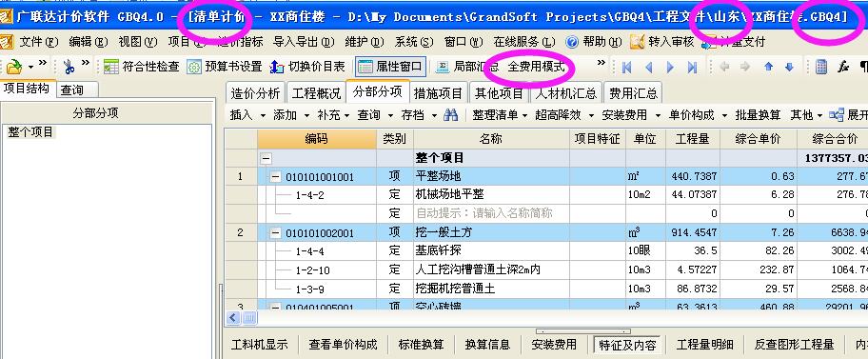This screenshot has width=868, height=359.
Task: Switch to 措施项目 tab
Action: pyautogui.click(x=439, y=93)
